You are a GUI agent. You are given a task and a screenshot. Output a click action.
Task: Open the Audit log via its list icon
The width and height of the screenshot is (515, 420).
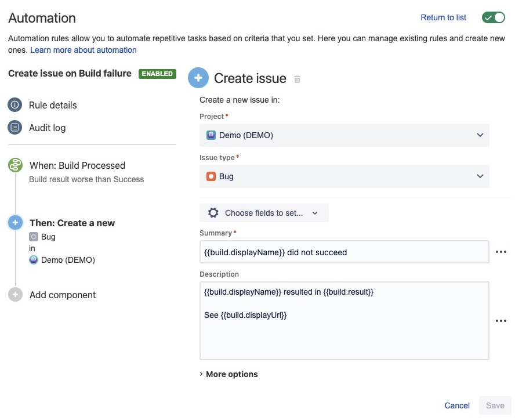14,128
